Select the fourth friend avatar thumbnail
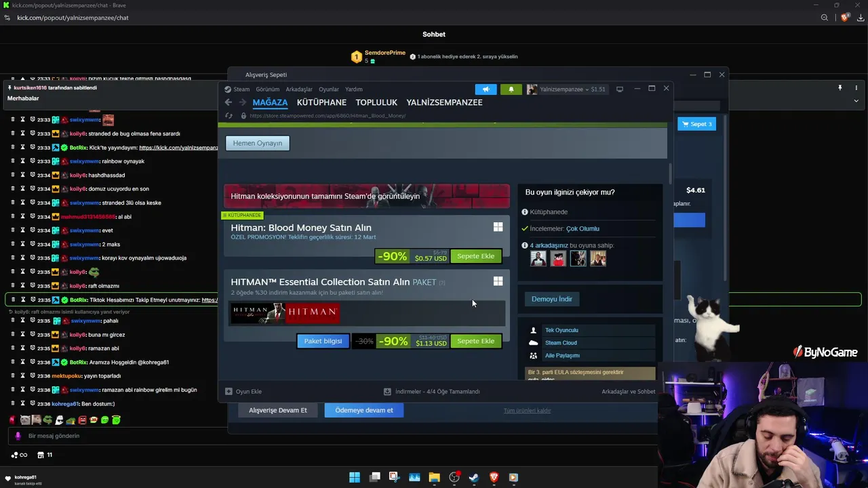 click(x=598, y=258)
